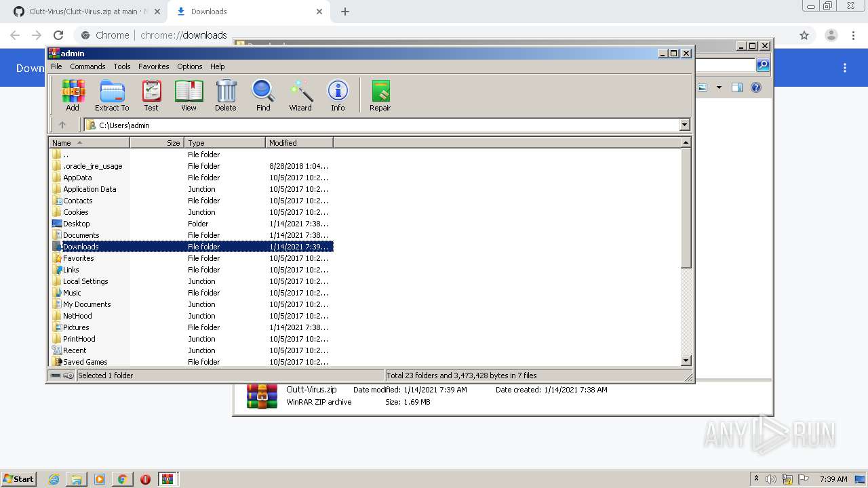Click the key icon in WinRAR status bar

68,375
